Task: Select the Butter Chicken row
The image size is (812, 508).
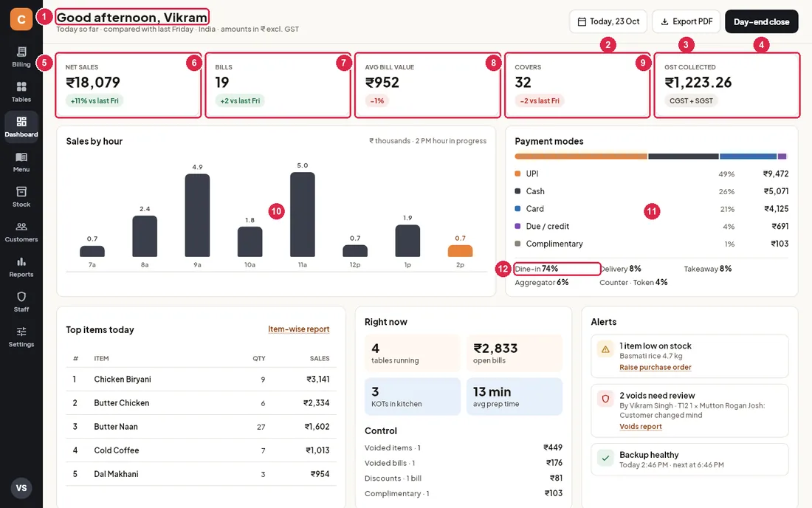Action: [201, 403]
